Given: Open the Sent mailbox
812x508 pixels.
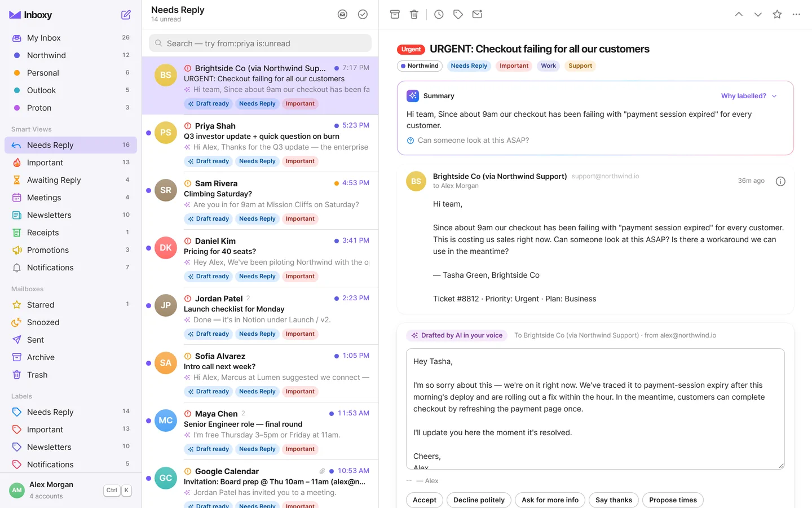Looking at the screenshot, I should pyautogui.click(x=70, y=340).
